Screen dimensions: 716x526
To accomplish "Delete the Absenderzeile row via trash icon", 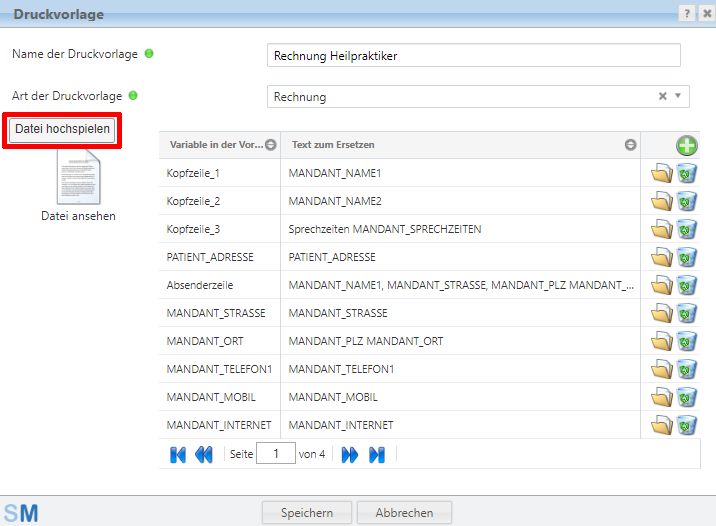I will pyautogui.click(x=686, y=286).
